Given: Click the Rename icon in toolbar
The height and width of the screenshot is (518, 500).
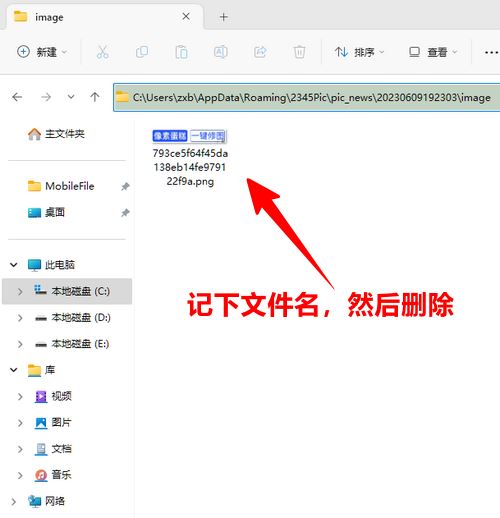Looking at the screenshot, I should pos(221,52).
